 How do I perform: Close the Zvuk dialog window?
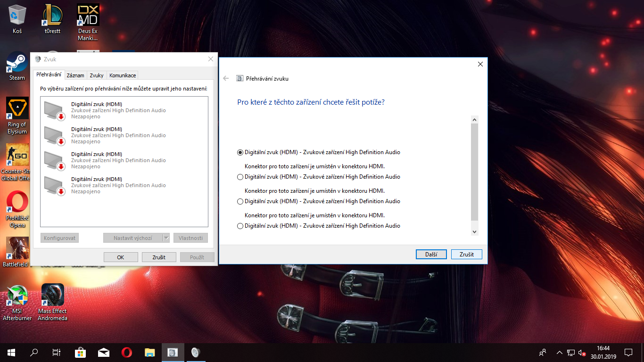click(x=210, y=59)
